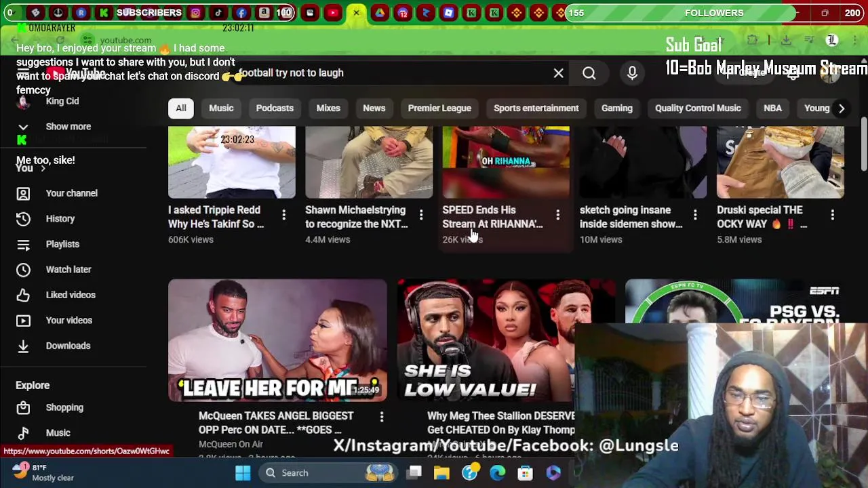Open the Druski sandwich short thumbnail
Screen dimensions: 868x488
[781, 162]
